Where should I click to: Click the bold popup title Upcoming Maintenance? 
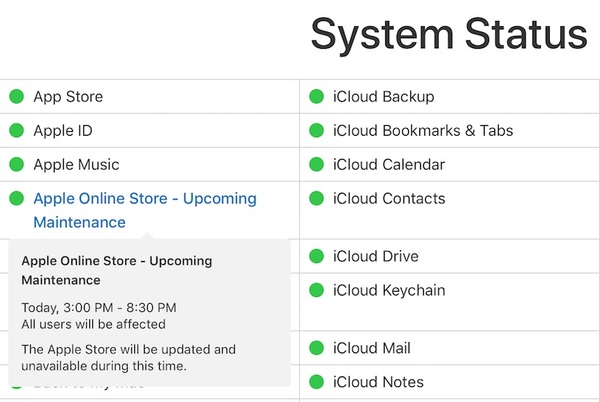[x=117, y=270]
